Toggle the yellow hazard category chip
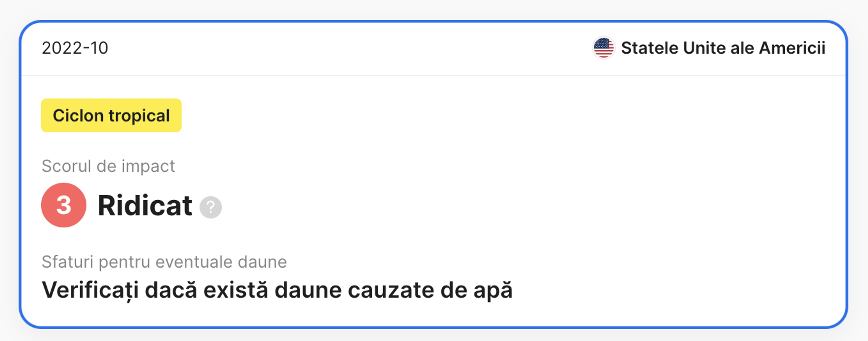The image size is (868, 341). 111,115
